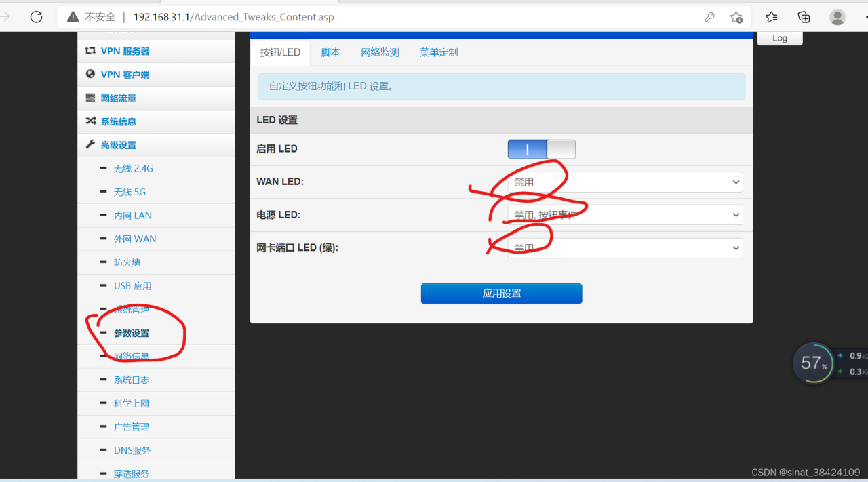Reload the page with refresh icon
Image resolution: width=868 pixels, height=482 pixels.
point(36,17)
